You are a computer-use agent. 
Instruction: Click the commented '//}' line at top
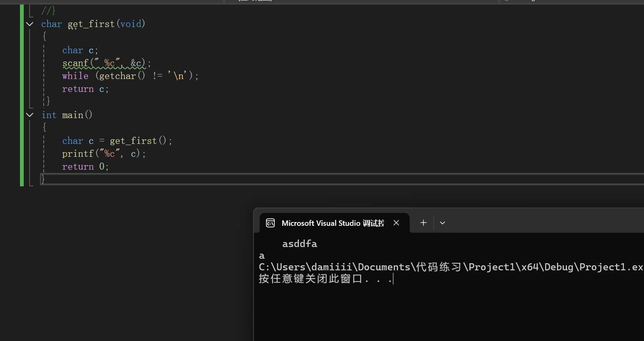pos(48,11)
